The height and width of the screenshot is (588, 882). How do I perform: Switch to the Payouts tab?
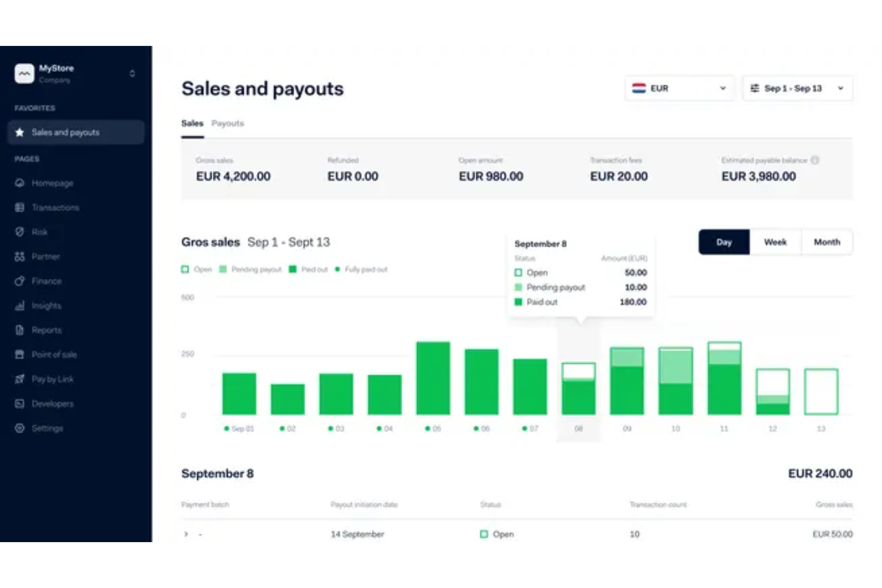click(228, 123)
